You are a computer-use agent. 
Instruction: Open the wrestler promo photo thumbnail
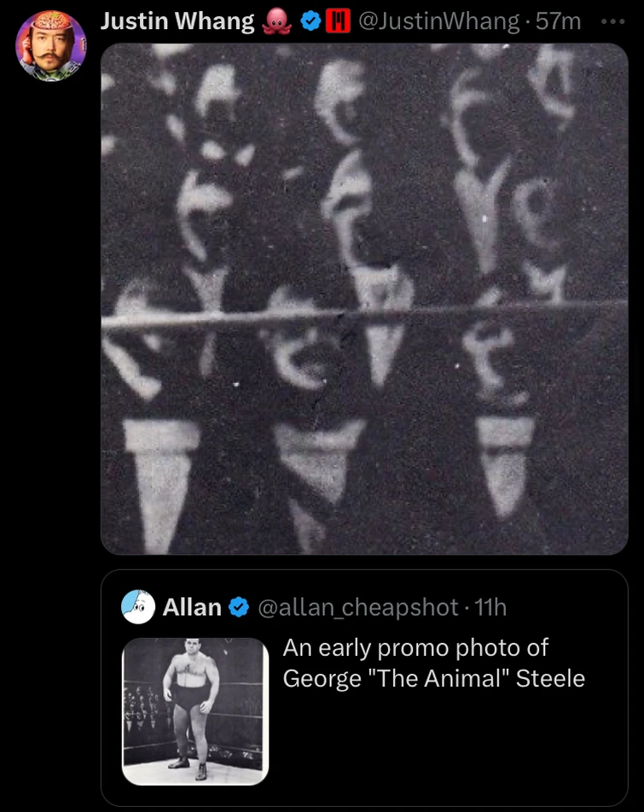click(195, 711)
